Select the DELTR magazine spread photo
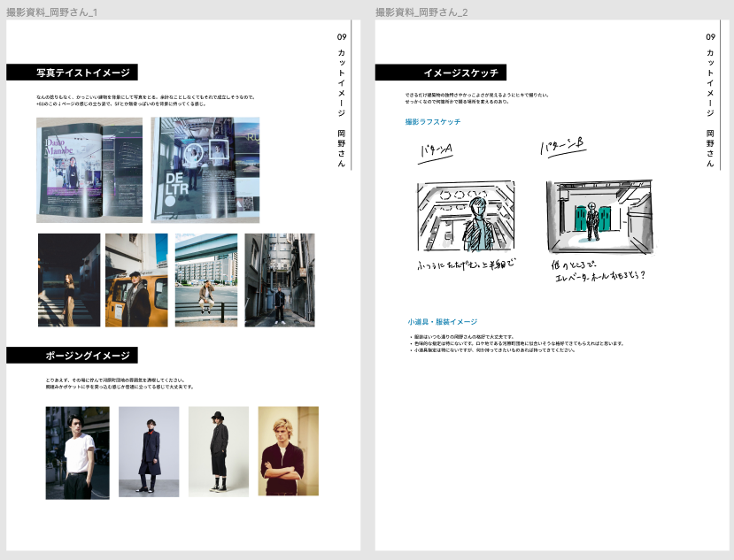Image resolution: width=734 pixels, height=560 pixels. (205, 168)
